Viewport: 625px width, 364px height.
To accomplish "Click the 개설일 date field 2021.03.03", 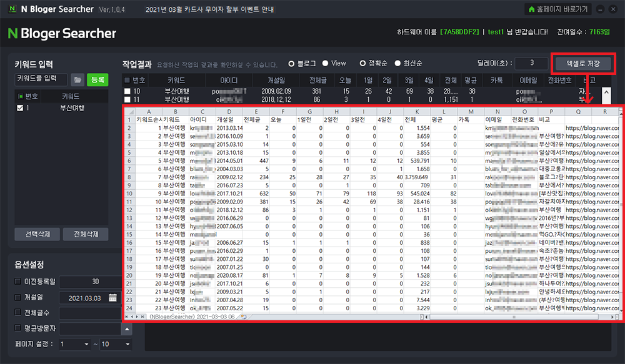I will [89, 298].
